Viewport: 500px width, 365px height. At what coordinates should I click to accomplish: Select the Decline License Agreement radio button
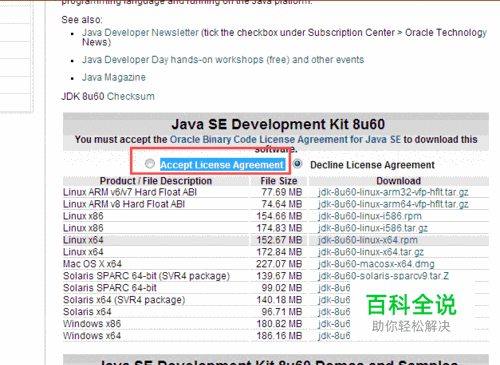point(297,164)
